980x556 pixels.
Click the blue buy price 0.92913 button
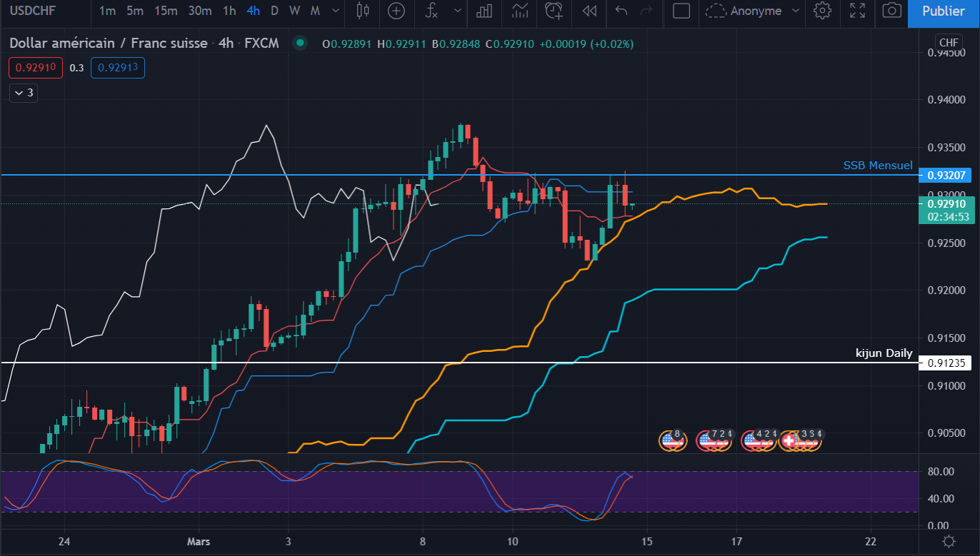point(118,68)
